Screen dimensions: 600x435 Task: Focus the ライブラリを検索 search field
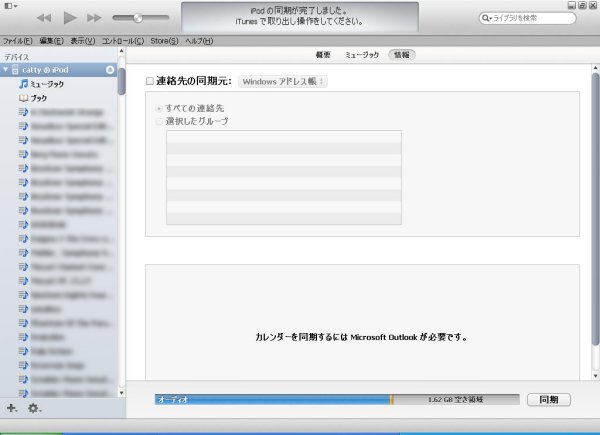[528, 18]
